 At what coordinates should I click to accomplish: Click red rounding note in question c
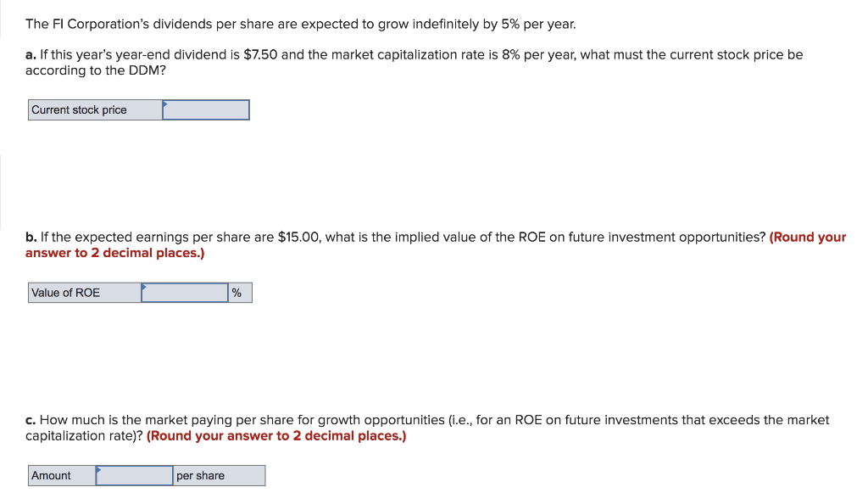276,436
